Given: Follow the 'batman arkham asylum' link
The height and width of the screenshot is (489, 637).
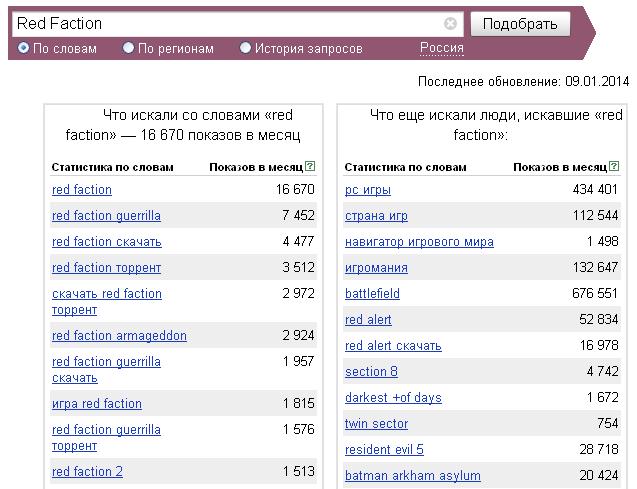Looking at the screenshot, I should 413,476.
